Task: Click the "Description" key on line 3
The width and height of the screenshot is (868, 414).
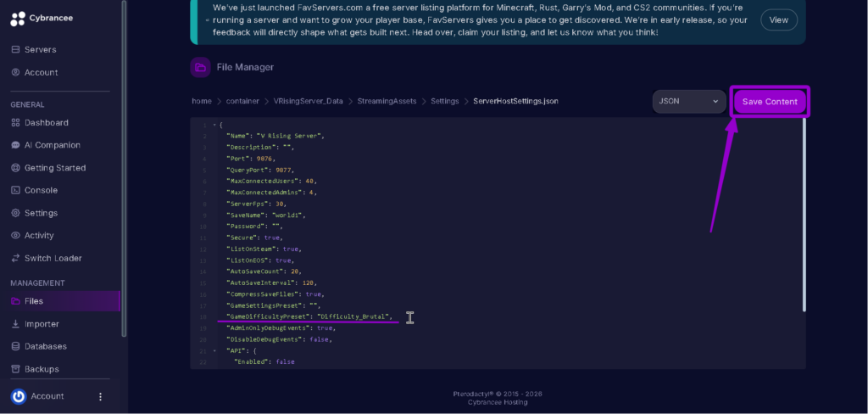Action: [x=249, y=148]
